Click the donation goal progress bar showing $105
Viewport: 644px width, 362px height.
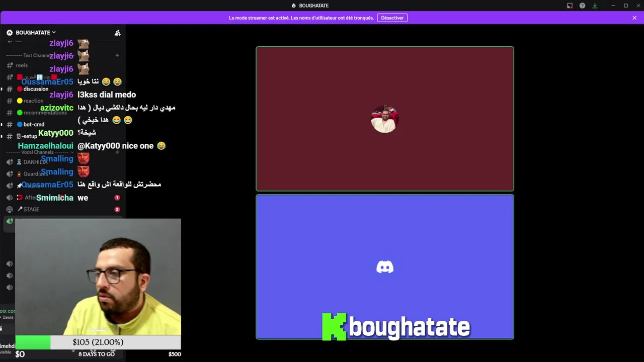(x=98, y=342)
